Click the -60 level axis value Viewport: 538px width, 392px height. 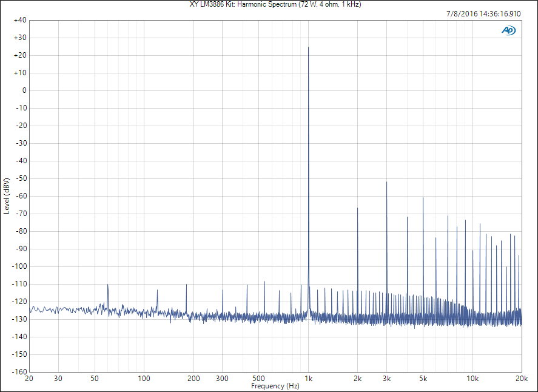(x=21, y=196)
